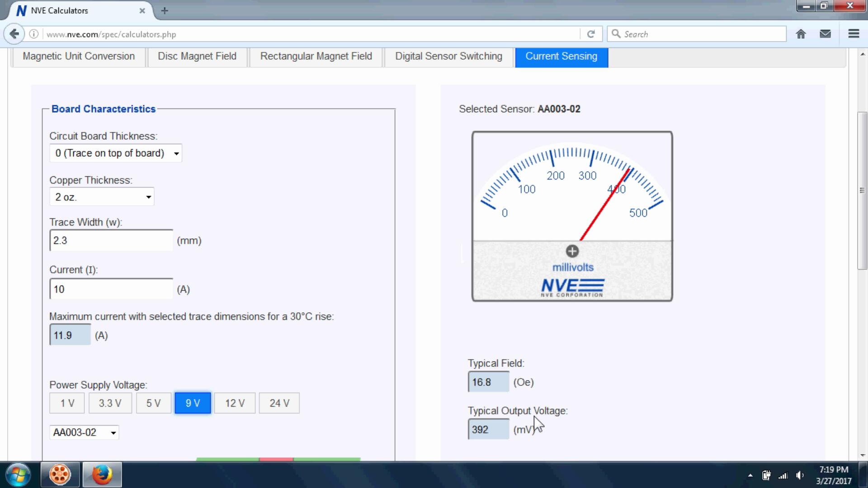This screenshot has width=868, height=488.
Task: Open the film reel app in taskbar
Action: pos(60,475)
